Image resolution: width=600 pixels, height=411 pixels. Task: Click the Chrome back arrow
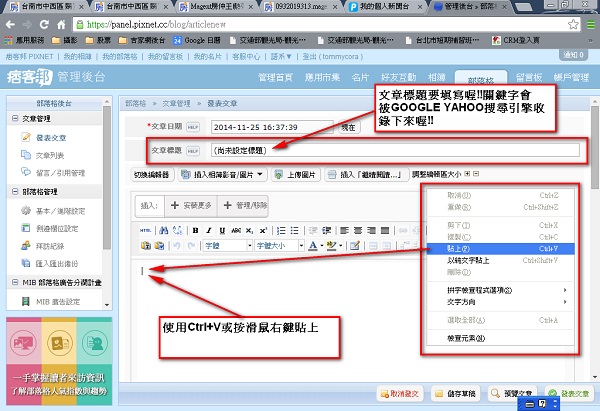click(12, 21)
